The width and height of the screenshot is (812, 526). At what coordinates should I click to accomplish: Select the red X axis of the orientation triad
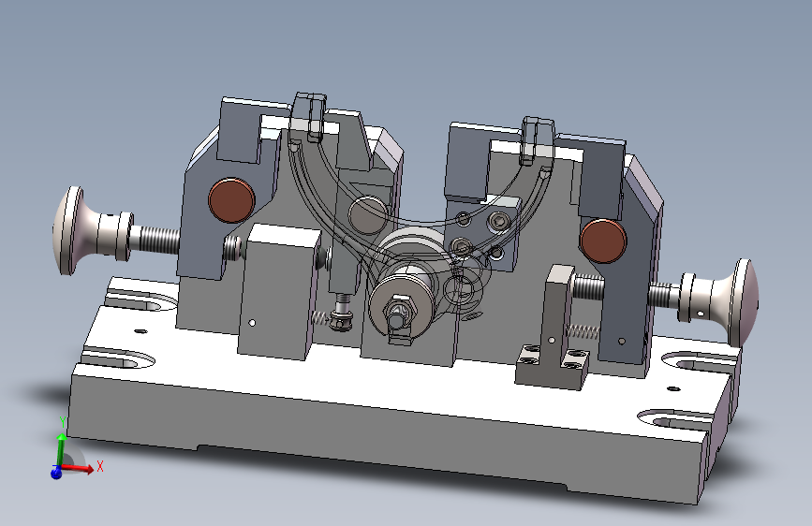point(78,469)
